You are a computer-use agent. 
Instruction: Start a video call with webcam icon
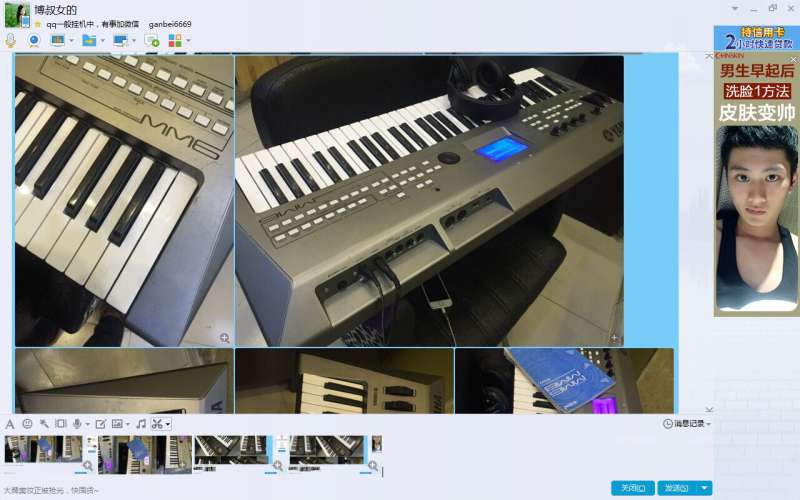(x=34, y=40)
